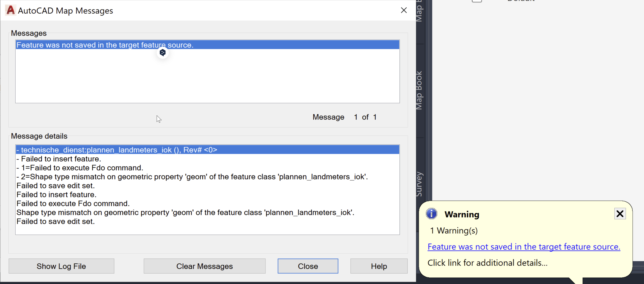The image size is (644, 284).
Task: Click the Show Log File button
Action: coord(61,266)
